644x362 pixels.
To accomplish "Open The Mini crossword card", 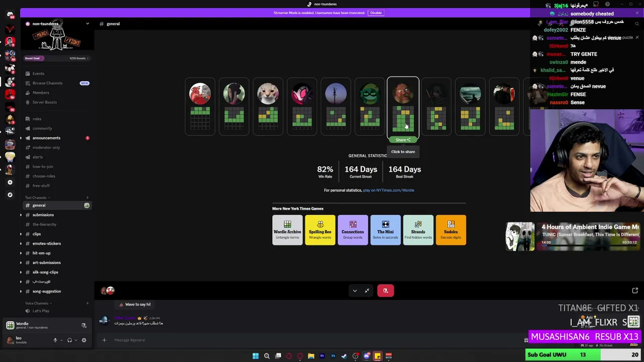I will coord(385,230).
